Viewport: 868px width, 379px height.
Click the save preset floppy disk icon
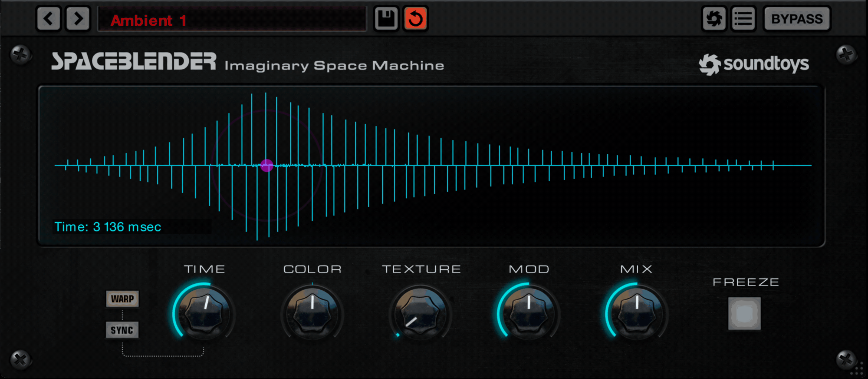[386, 18]
